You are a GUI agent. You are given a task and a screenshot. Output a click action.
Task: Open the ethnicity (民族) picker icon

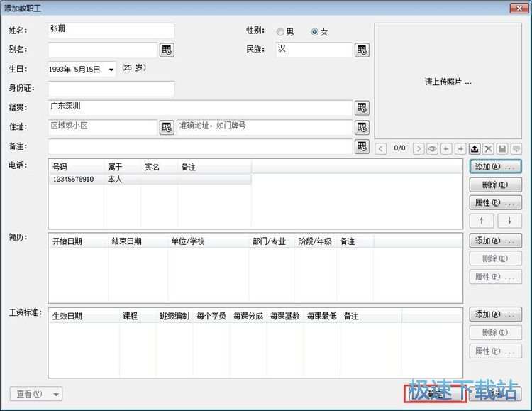pyautogui.click(x=362, y=50)
